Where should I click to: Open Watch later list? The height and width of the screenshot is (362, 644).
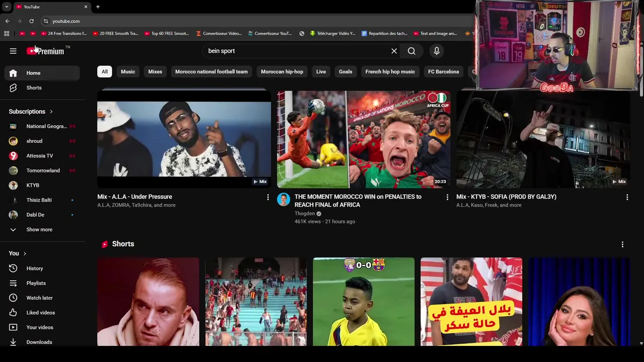[x=42, y=298]
